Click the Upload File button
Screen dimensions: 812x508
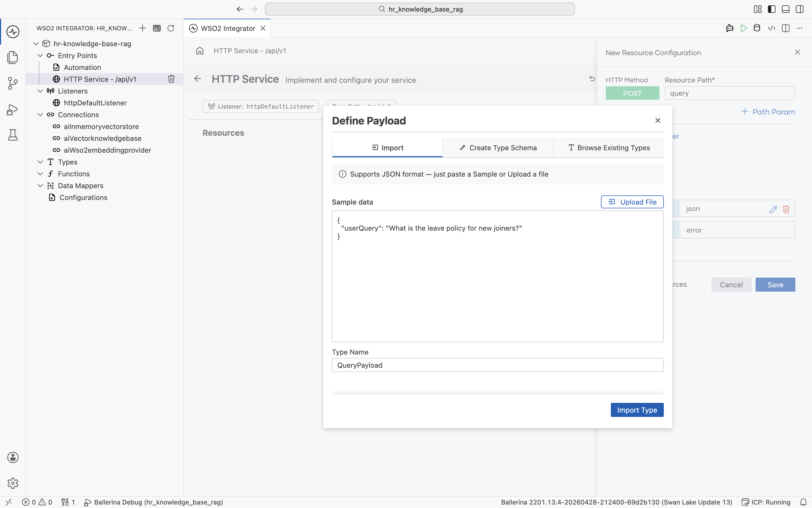pyautogui.click(x=632, y=202)
